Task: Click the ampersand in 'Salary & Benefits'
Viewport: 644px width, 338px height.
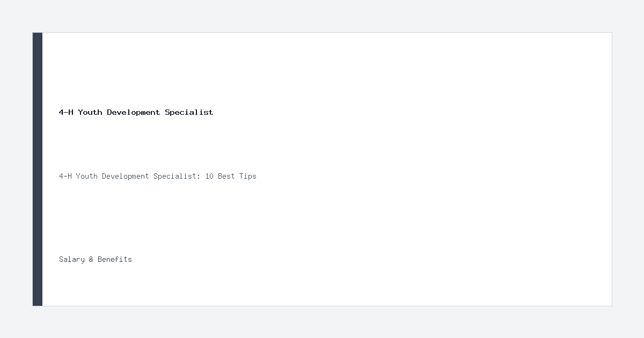Action: [x=91, y=259]
